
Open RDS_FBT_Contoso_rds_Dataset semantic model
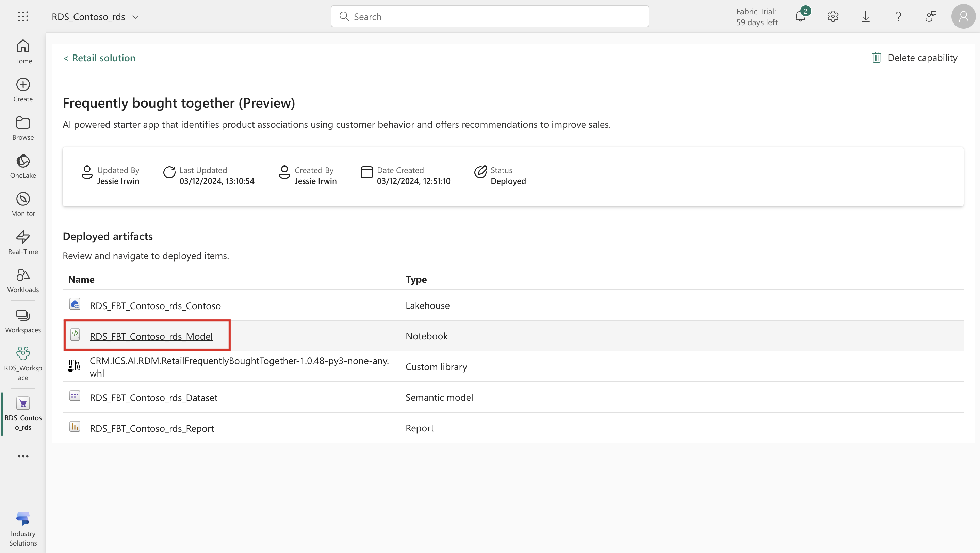pyautogui.click(x=154, y=397)
